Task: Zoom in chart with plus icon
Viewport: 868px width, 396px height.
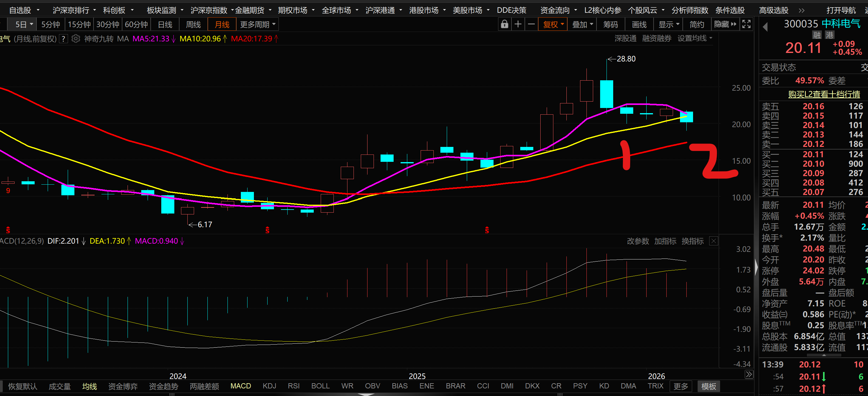Action: point(518,24)
